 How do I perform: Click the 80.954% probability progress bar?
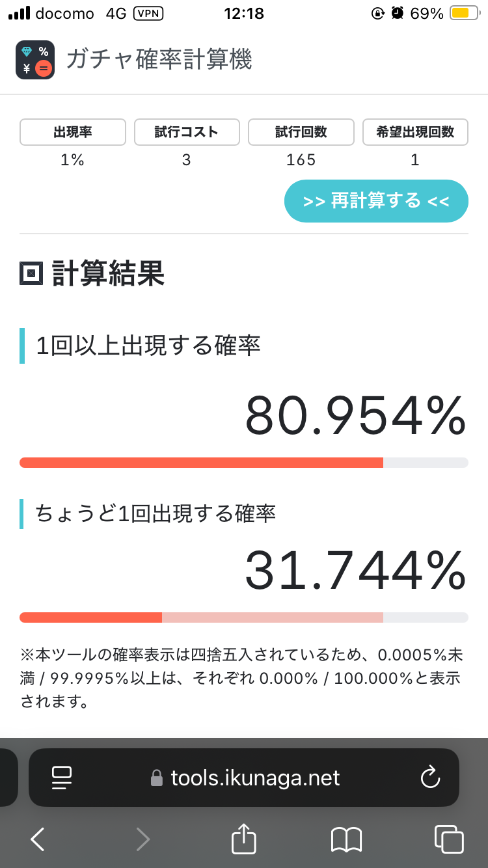coord(244,463)
